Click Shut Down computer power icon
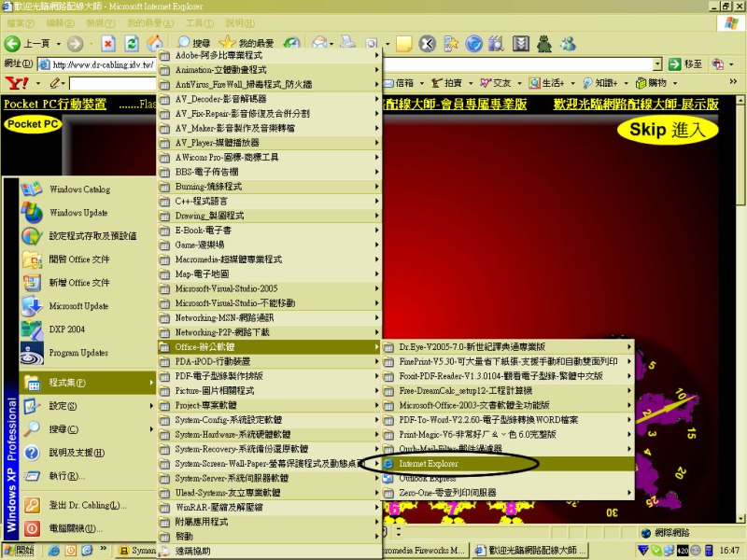The height and width of the screenshot is (560, 747). coord(32,528)
